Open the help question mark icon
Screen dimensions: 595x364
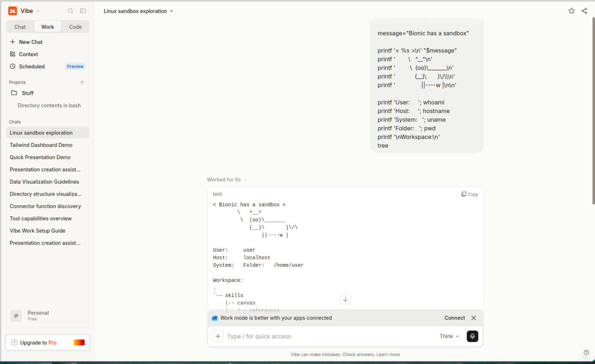coord(586,352)
